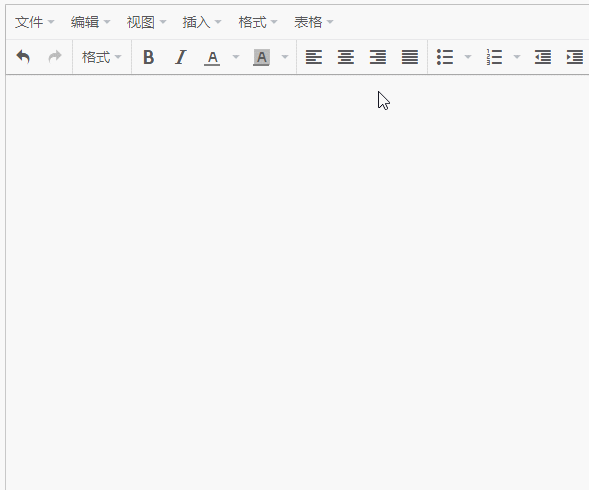This screenshot has width=589, height=490.
Task: Decrease the indent
Action: (x=543, y=57)
